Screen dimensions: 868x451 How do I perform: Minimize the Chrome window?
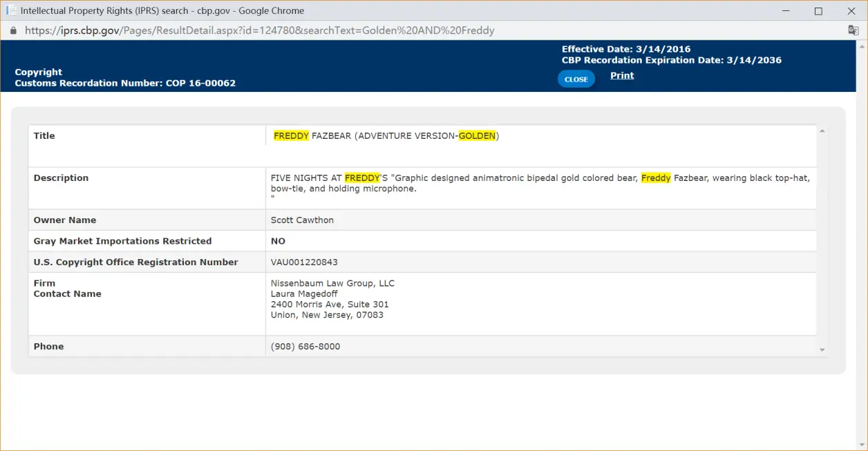(x=786, y=11)
